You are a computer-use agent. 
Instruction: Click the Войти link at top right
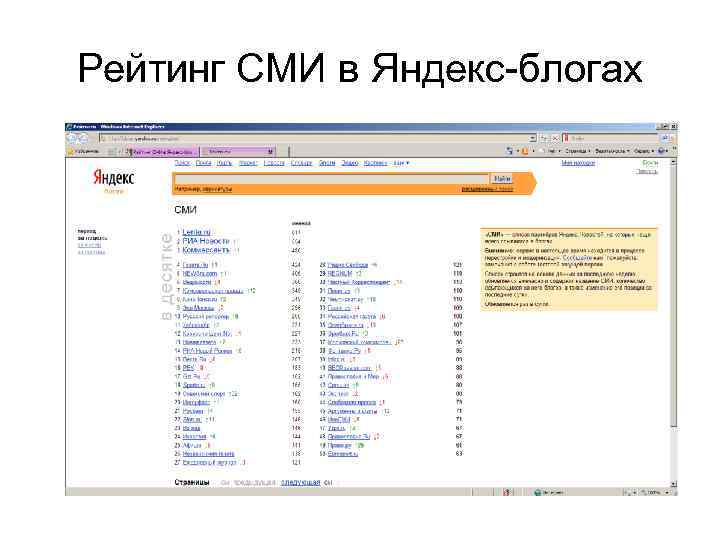click(x=650, y=163)
